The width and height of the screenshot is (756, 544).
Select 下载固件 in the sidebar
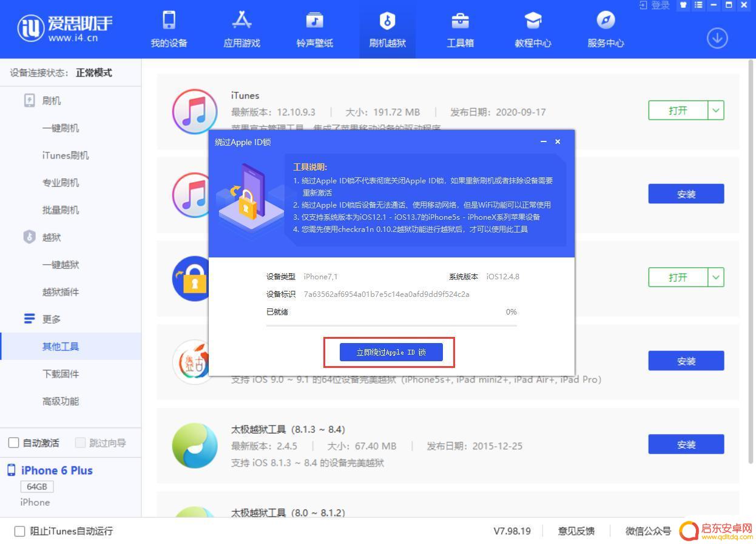pos(61,374)
